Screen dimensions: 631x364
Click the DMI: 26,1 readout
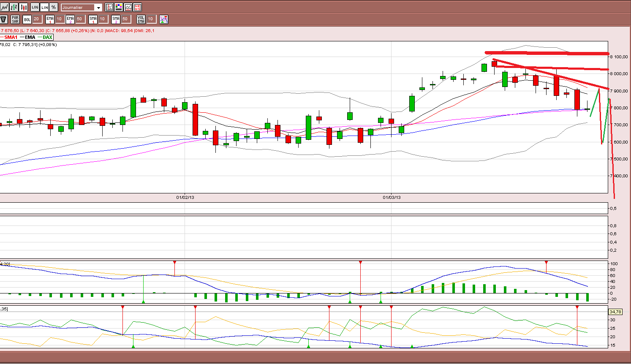click(x=144, y=30)
